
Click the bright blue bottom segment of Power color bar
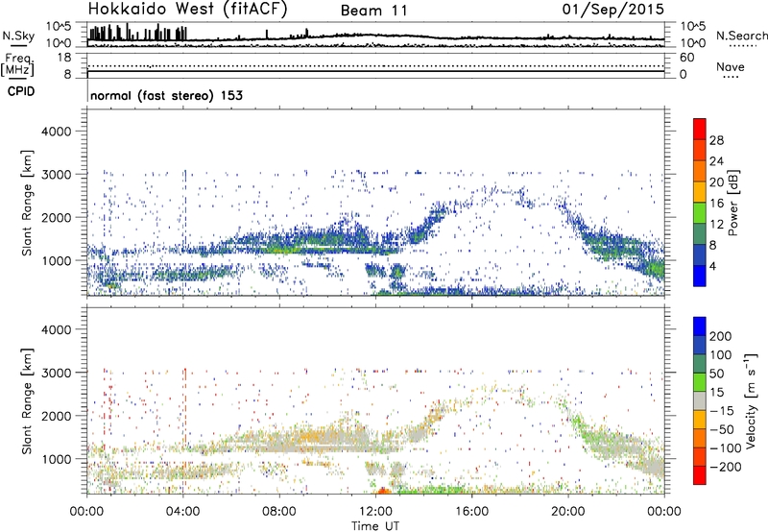(x=700, y=276)
